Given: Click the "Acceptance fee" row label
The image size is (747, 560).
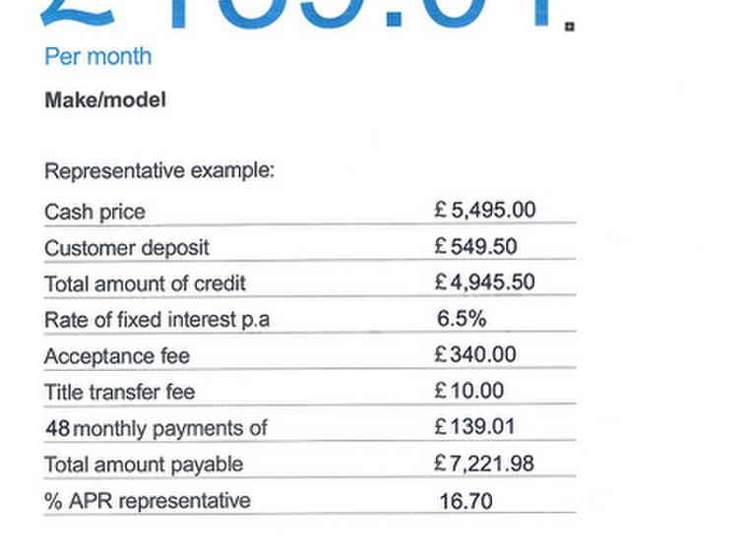Looking at the screenshot, I should pyautogui.click(x=116, y=356).
